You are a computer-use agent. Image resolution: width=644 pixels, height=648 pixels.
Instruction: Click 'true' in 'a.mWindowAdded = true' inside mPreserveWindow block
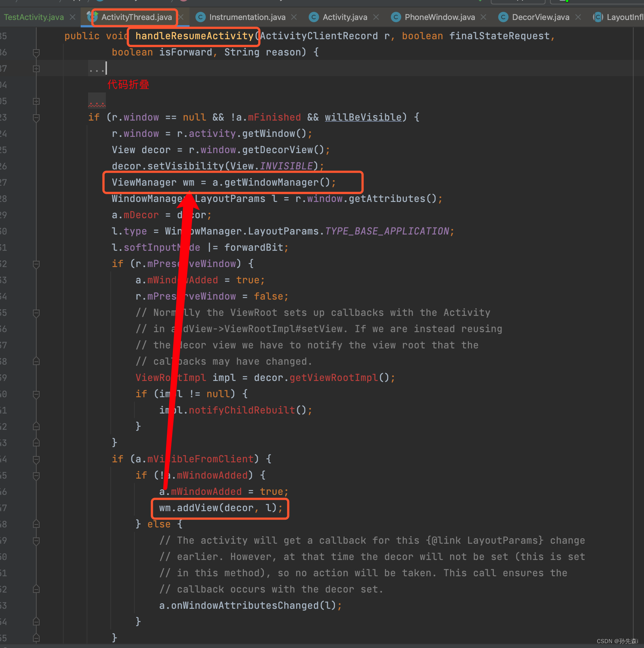pyautogui.click(x=248, y=280)
